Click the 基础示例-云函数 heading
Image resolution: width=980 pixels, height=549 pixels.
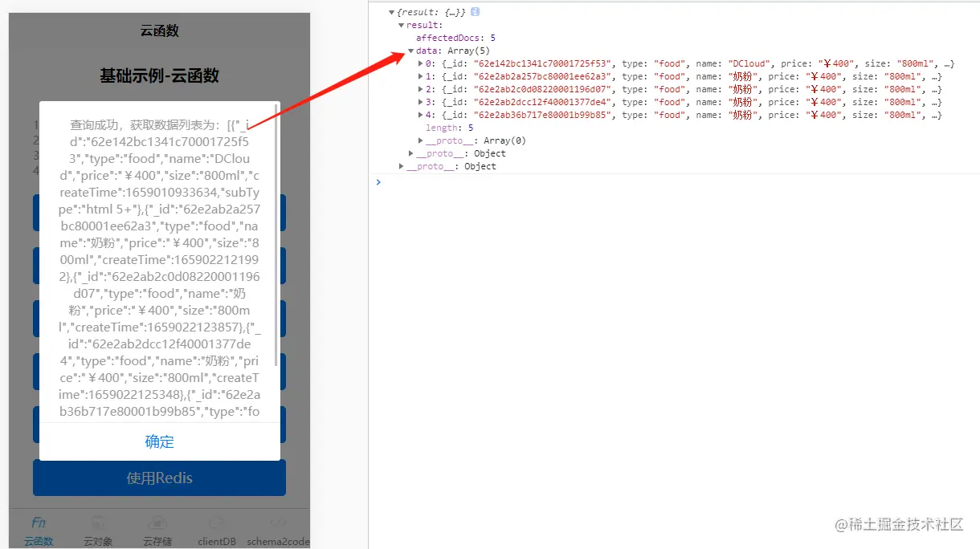point(159,76)
